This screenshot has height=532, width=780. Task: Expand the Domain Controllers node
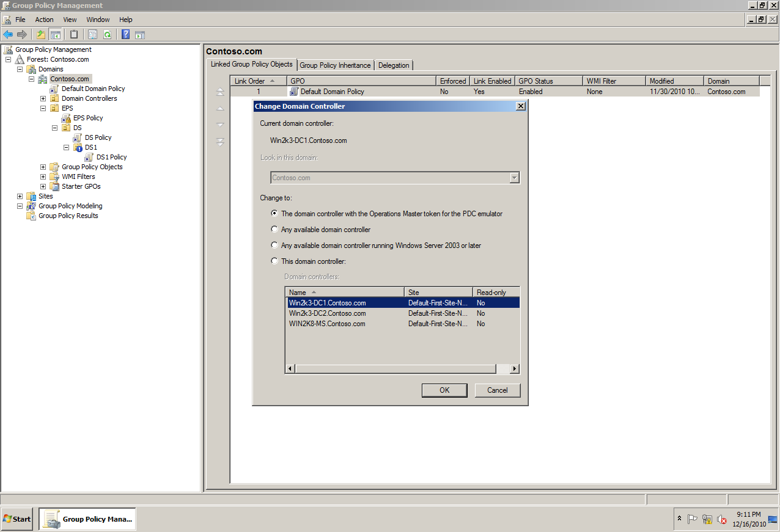pos(43,98)
